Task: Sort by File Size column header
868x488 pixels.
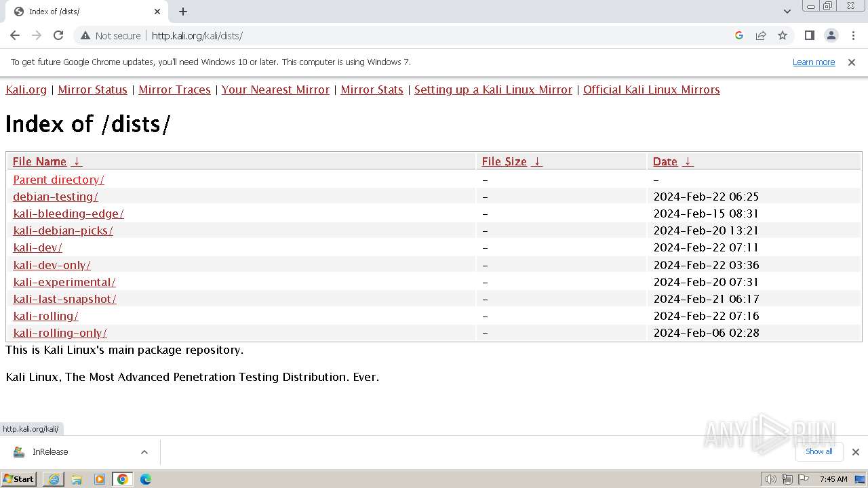Action: tap(504, 161)
